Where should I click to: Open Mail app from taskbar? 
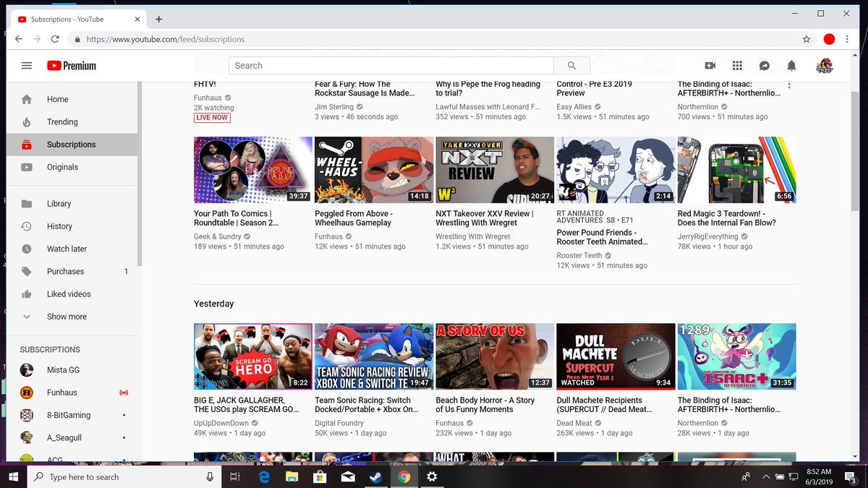tap(348, 477)
